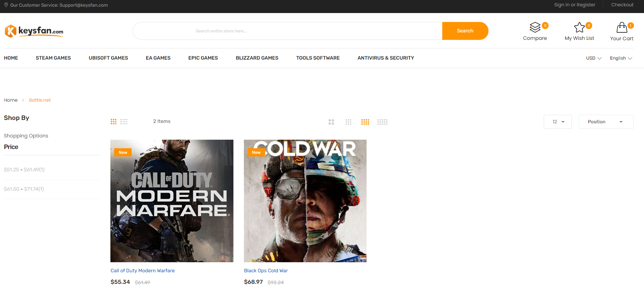Click the '2 Items' count text

(x=162, y=121)
